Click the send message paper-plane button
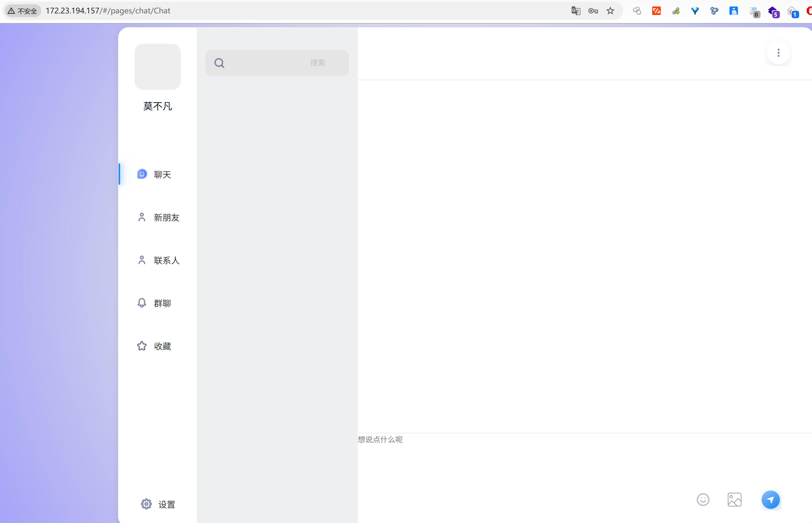This screenshot has width=812, height=523. pyautogui.click(x=770, y=500)
